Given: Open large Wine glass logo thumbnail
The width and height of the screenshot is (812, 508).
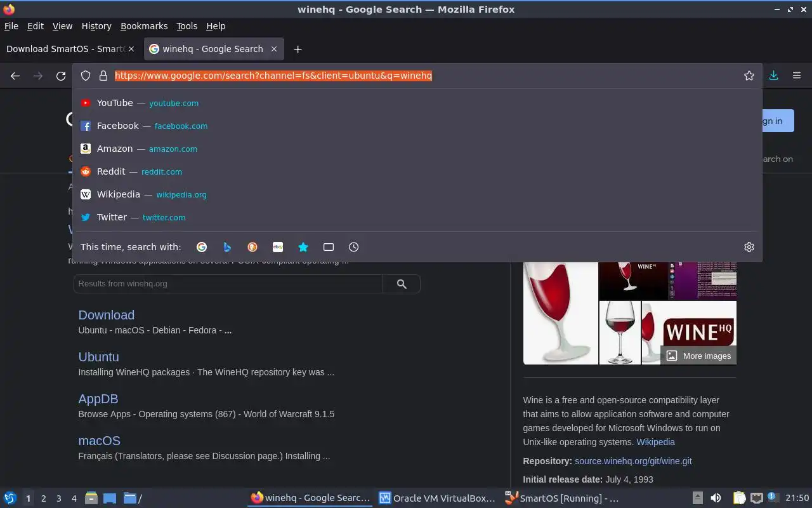Looking at the screenshot, I should pos(560,313).
